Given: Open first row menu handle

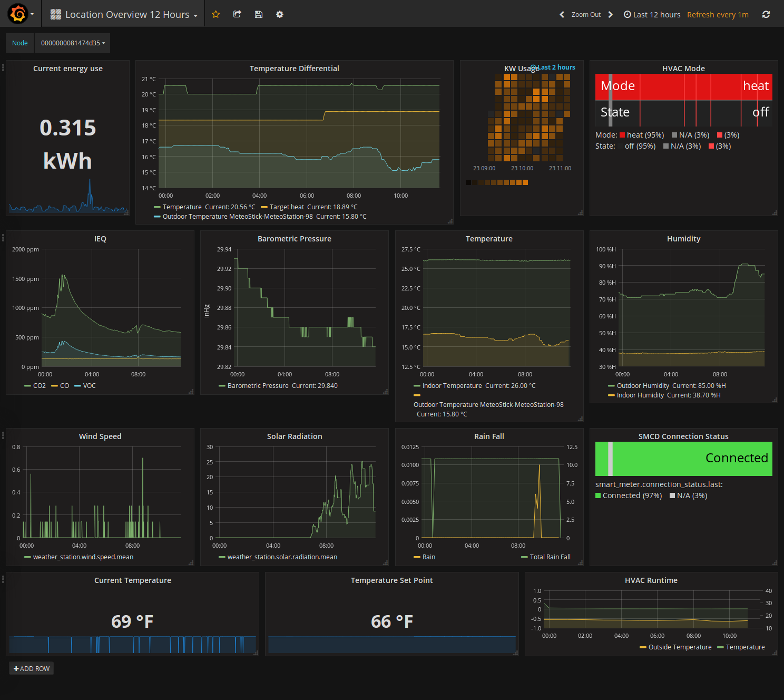Looking at the screenshot, I should 3,67.
